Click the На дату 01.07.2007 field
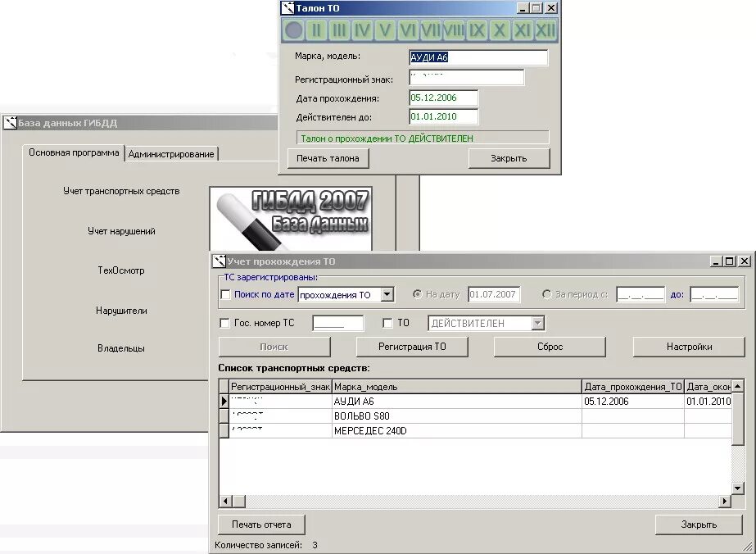The height and width of the screenshot is (554, 756). point(494,294)
